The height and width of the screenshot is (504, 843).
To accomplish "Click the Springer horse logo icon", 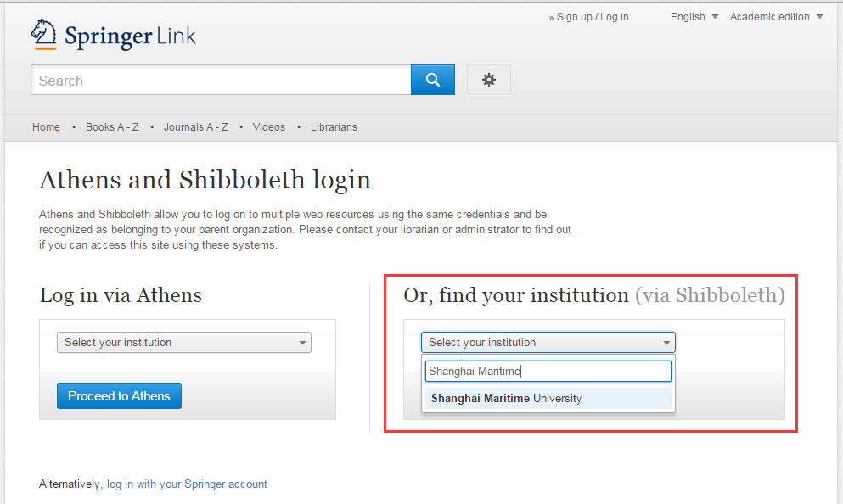I will click(x=43, y=35).
